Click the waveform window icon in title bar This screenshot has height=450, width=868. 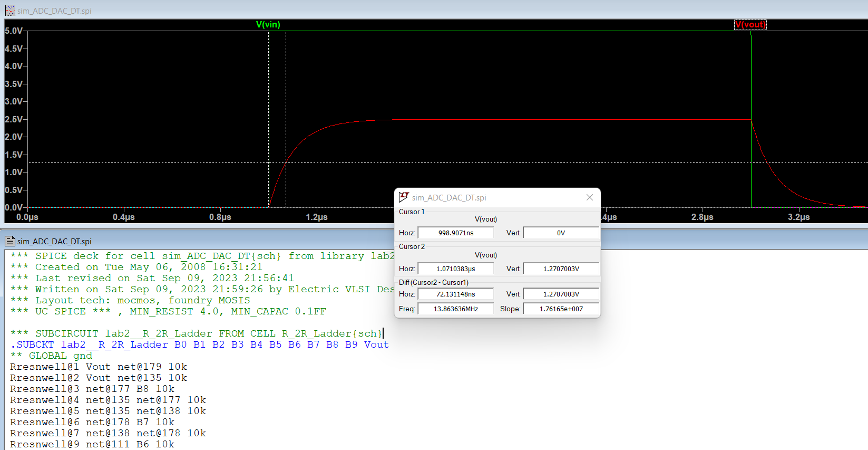(x=10, y=11)
